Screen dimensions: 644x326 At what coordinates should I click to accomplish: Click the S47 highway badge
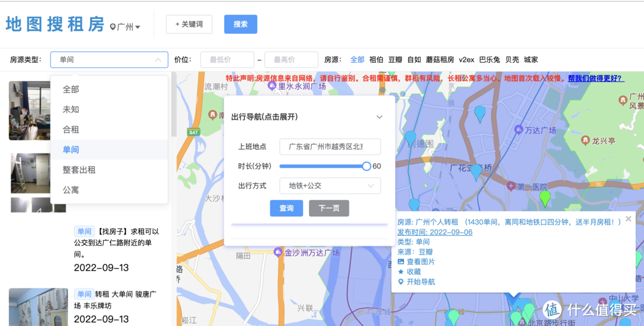[193, 132]
